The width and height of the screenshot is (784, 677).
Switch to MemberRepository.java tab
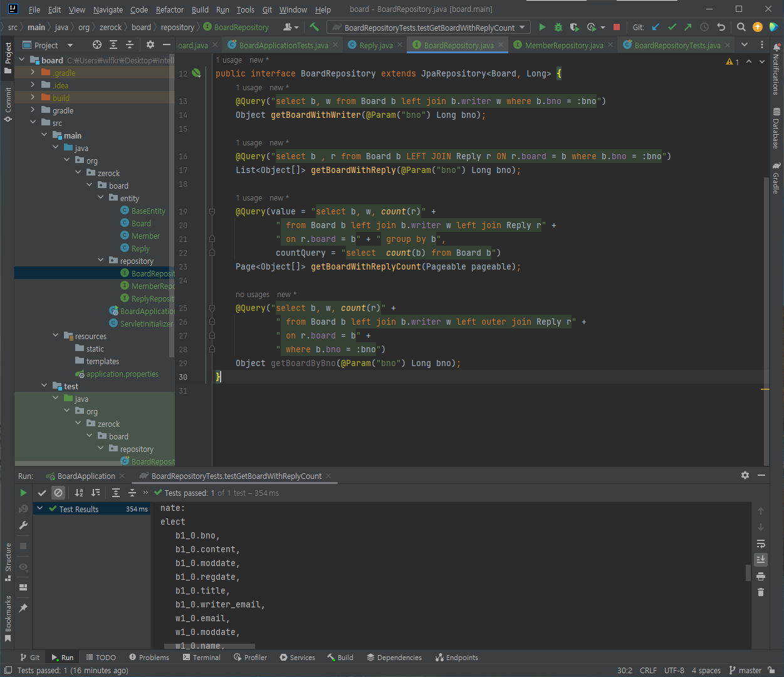[563, 45]
